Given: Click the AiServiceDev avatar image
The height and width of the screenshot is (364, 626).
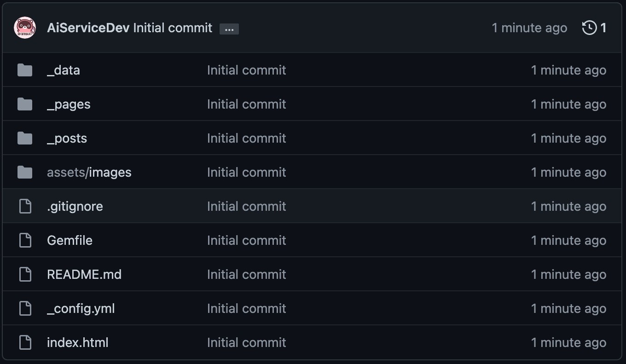Looking at the screenshot, I should [x=25, y=28].
